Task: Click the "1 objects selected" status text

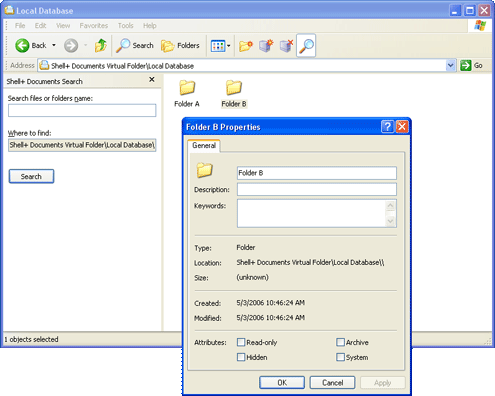Action: (x=31, y=339)
